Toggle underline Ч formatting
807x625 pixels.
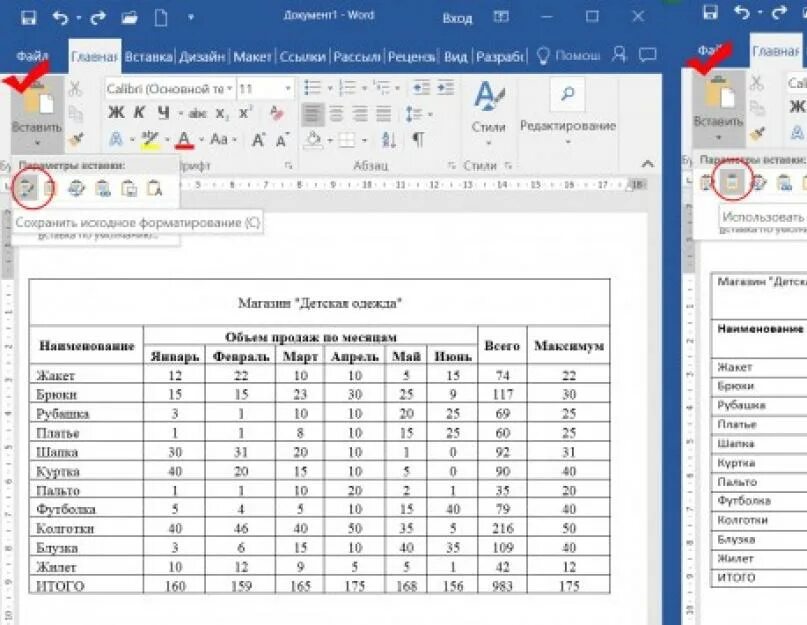164,112
